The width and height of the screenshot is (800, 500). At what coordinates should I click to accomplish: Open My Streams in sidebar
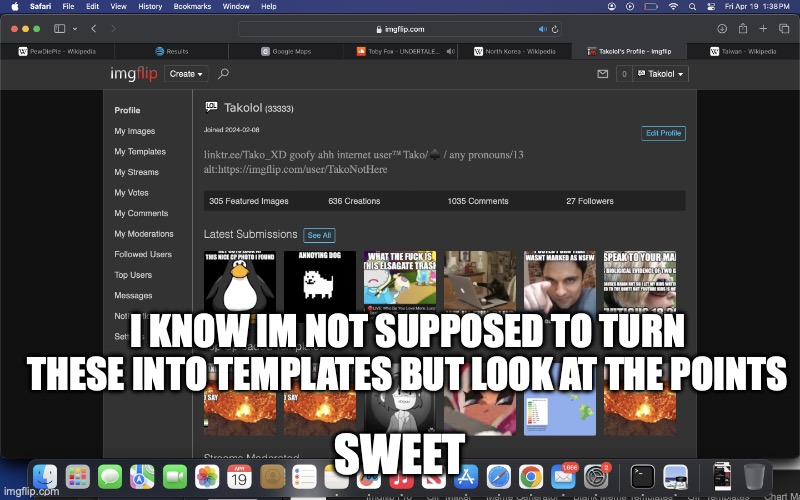click(136, 172)
